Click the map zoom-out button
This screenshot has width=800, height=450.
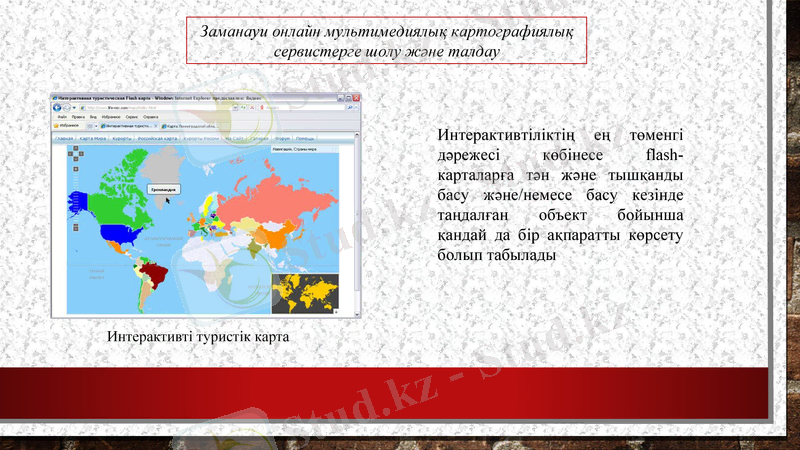76,228
